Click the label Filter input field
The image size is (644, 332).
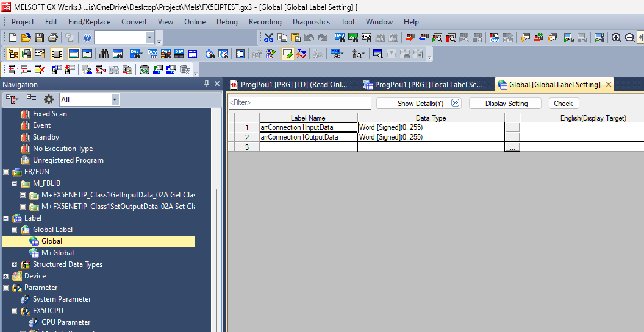[299, 103]
